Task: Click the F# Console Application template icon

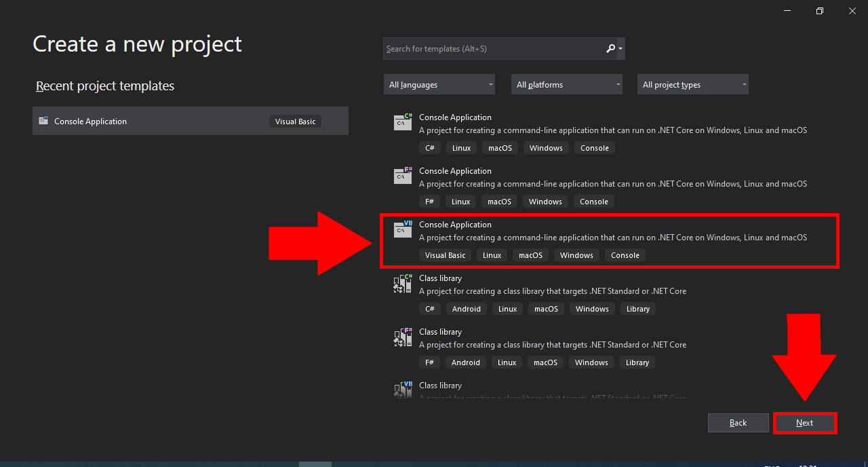Action: (403, 176)
